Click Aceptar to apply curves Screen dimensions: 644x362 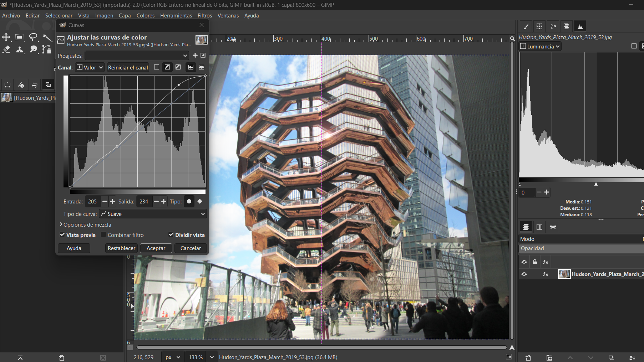[156, 248]
